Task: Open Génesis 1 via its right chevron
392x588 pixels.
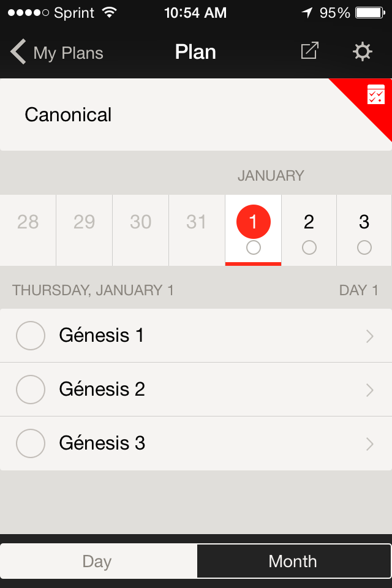Action: 369,336
